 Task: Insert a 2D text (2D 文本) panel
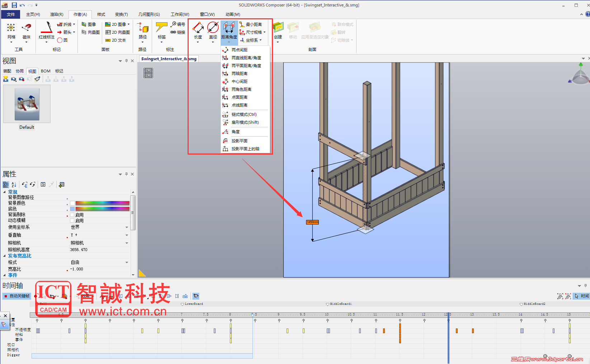(115, 40)
